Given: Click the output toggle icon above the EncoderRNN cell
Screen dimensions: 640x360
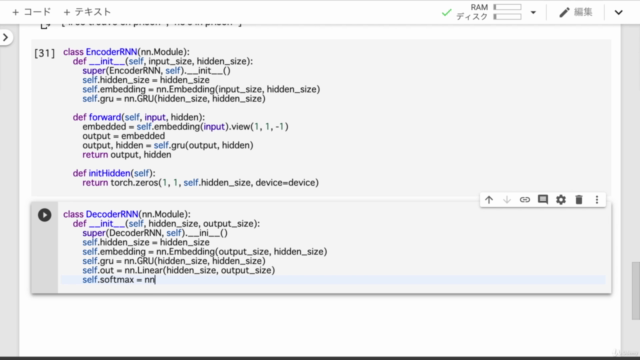Looking at the screenshot, I should pos(45,26).
